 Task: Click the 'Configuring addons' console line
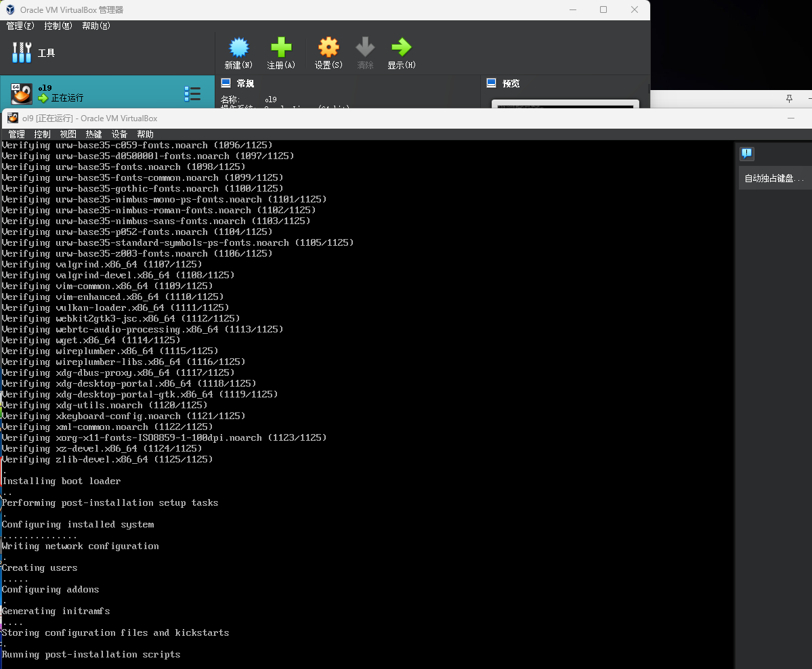pyautogui.click(x=50, y=589)
